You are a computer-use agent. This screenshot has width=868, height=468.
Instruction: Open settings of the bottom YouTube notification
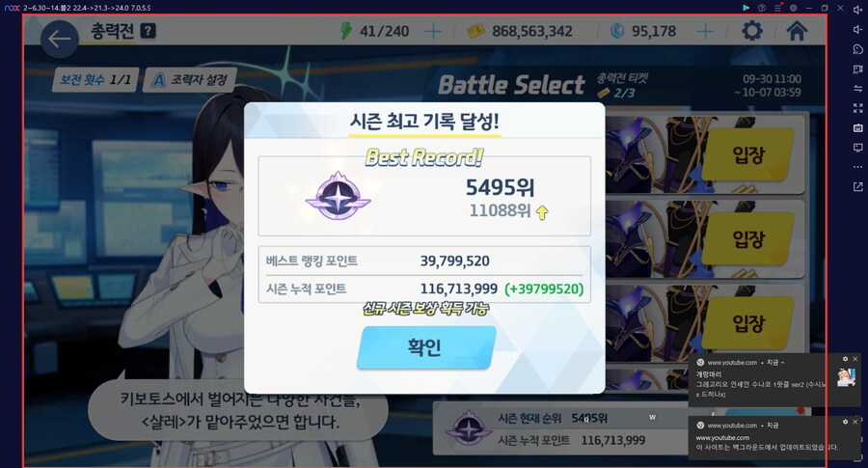click(x=845, y=422)
